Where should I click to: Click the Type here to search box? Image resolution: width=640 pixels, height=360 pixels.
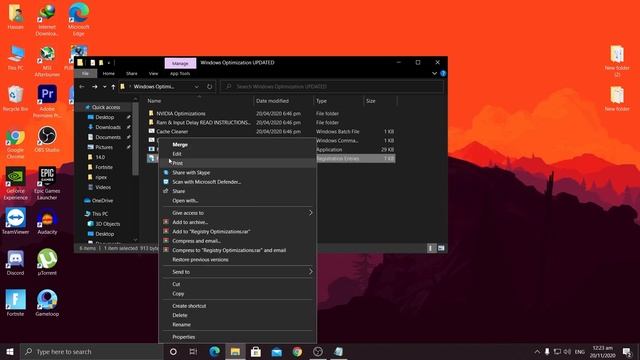91,351
